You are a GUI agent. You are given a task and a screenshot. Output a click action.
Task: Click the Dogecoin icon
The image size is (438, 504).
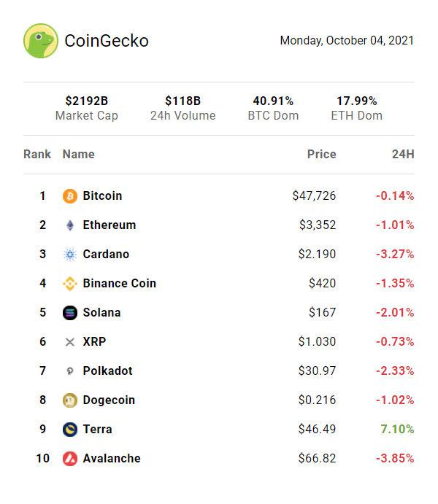pos(70,400)
